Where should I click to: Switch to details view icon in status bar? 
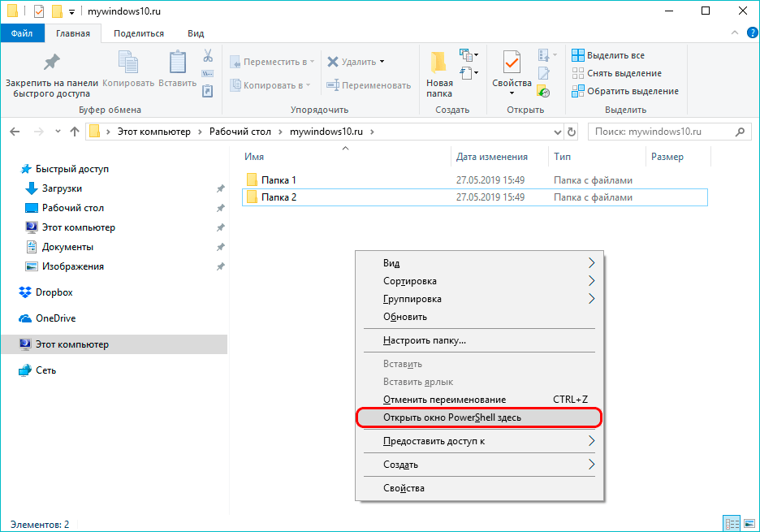point(731,524)
